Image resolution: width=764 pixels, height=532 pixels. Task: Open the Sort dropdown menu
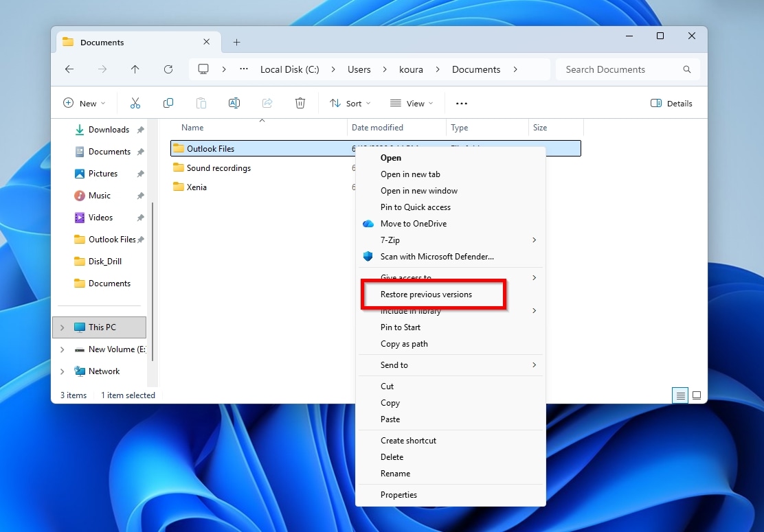[350, 103]
